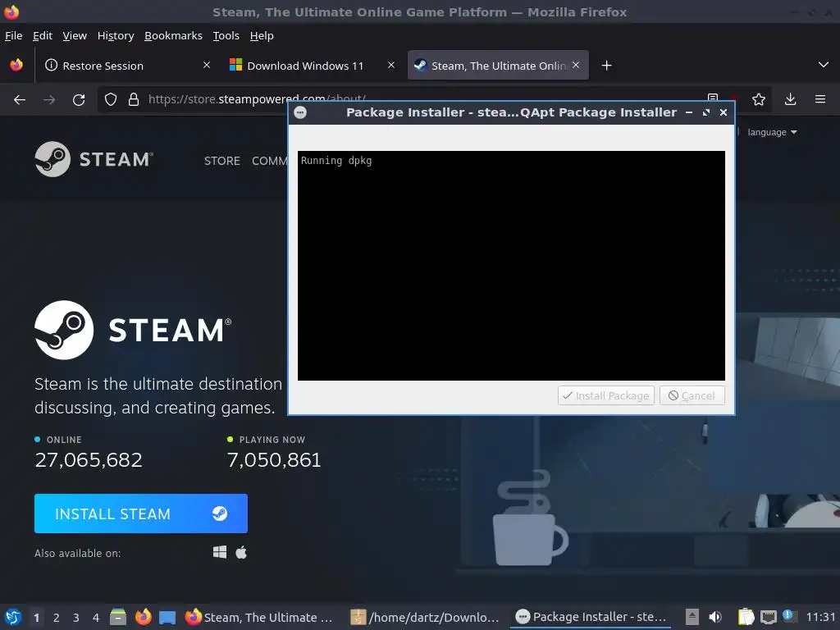Open the clipboard manager tray icon
Image resolution: width=840 pixels, height=630 pixels.
746,617
